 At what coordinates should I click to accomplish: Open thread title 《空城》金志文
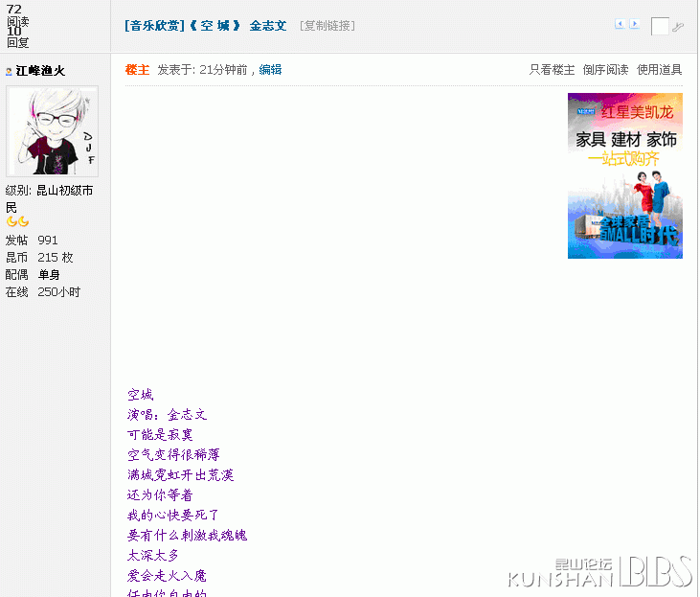pos(237,26)
